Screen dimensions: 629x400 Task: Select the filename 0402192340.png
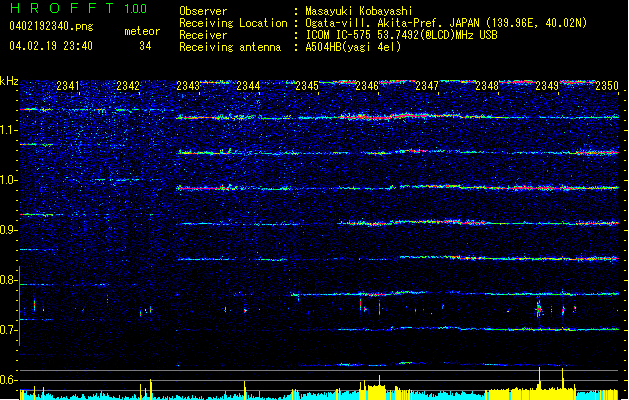click(51, 26)
